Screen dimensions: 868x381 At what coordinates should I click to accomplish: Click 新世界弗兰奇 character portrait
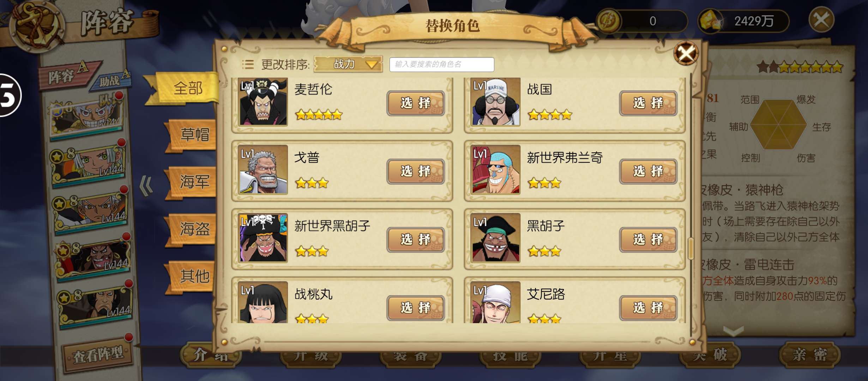click(495, 170)
